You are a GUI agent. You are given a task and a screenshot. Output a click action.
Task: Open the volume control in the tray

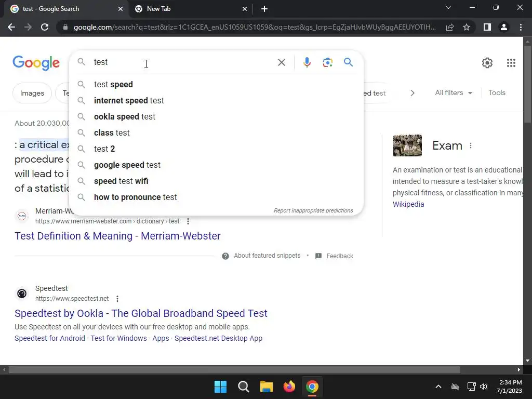tap(484, 387)
